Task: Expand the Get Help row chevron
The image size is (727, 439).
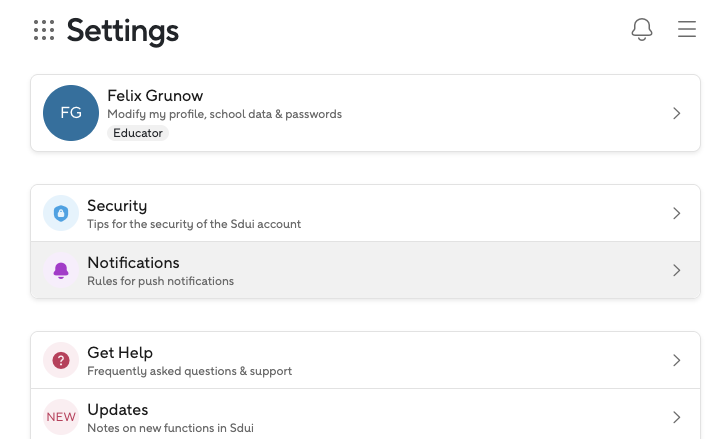Action: (x=677, y=360)
